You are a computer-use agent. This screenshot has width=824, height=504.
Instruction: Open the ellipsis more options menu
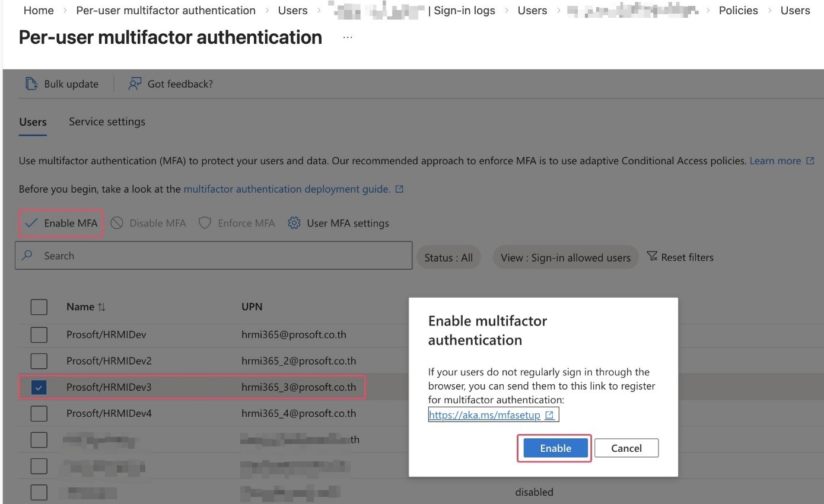pyautogui.click(x=348, y=37)
